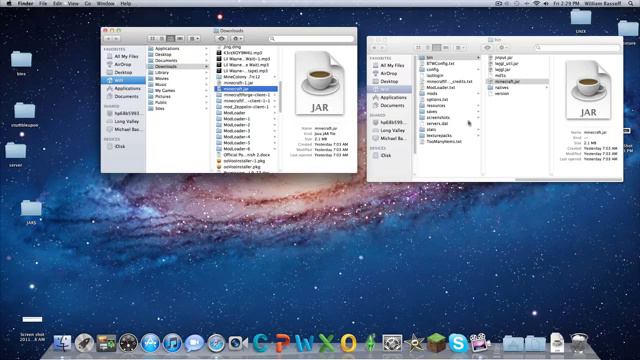Switch bin window to Cover Flow view
Image resolution: width=640 pixels, height=360 pixels.
[446, 47]
